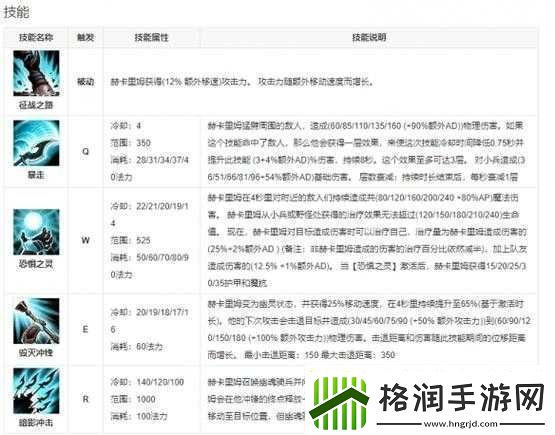Click the 冷却：4 value
The image size is (555, 435).
click(126, 126)
